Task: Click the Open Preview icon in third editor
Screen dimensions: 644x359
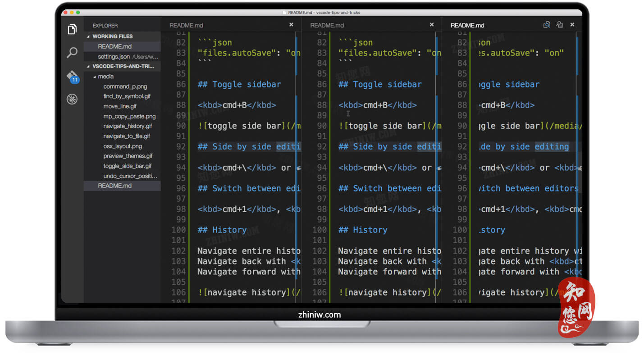Action: tap(547, 25)
